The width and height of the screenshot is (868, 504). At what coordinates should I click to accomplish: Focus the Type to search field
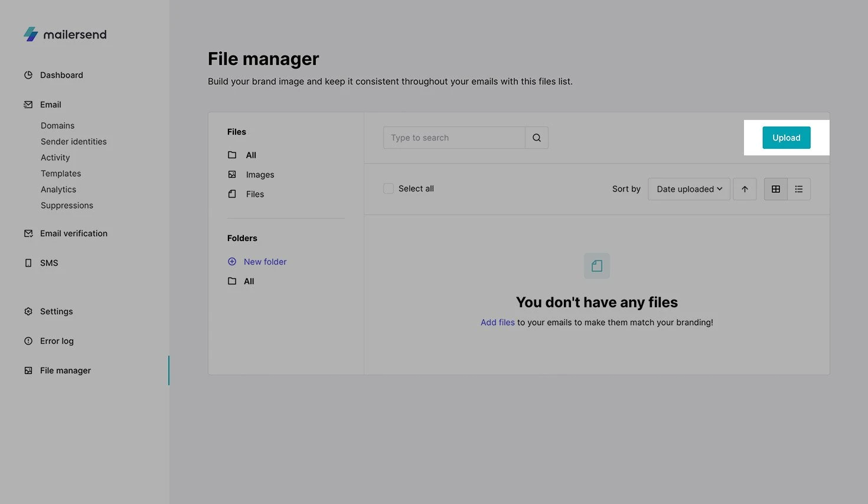point(453,138)
